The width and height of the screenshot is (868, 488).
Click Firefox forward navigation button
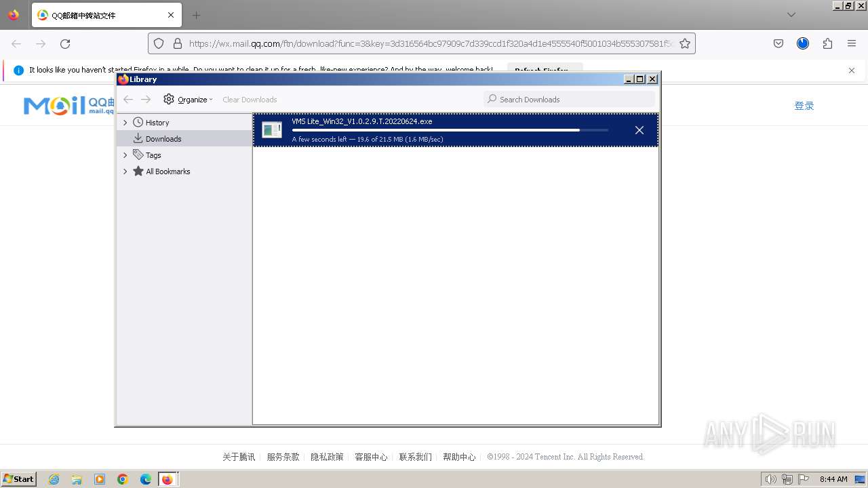click(41, 43)
